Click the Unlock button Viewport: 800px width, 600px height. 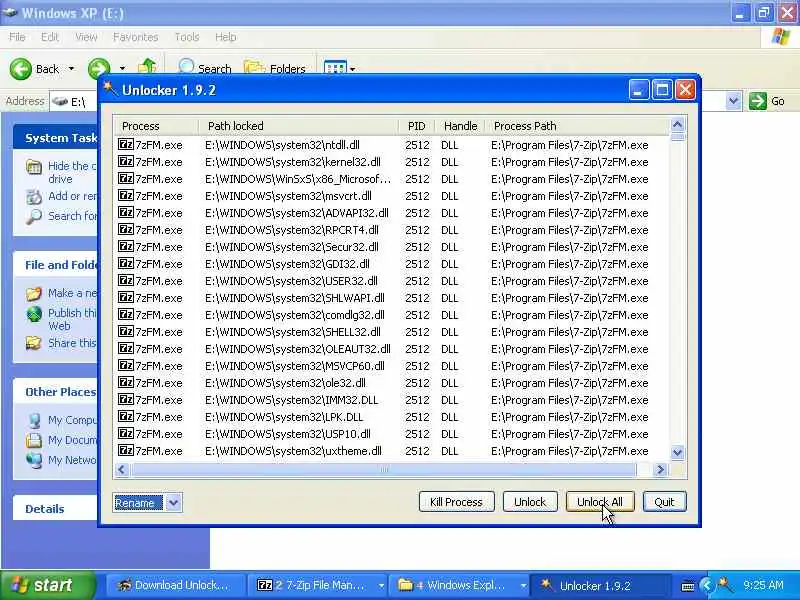(x=530, y=502)
